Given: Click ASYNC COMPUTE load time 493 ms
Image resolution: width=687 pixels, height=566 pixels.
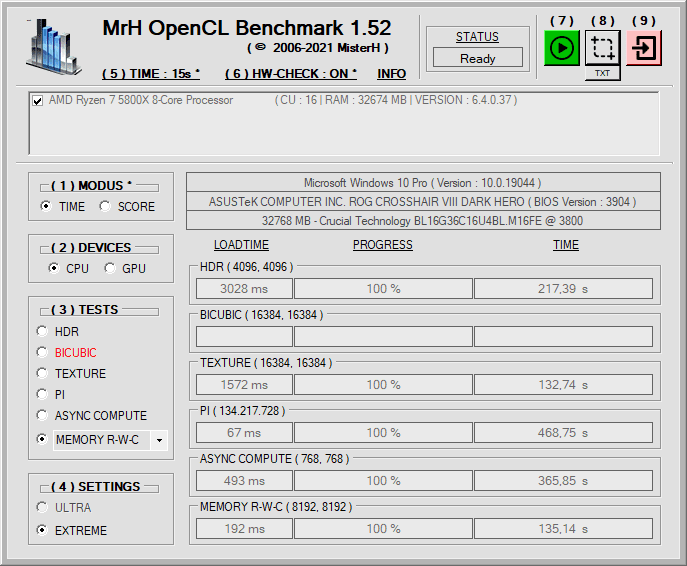Looking at the screenshot, I should tap(244, 481).
